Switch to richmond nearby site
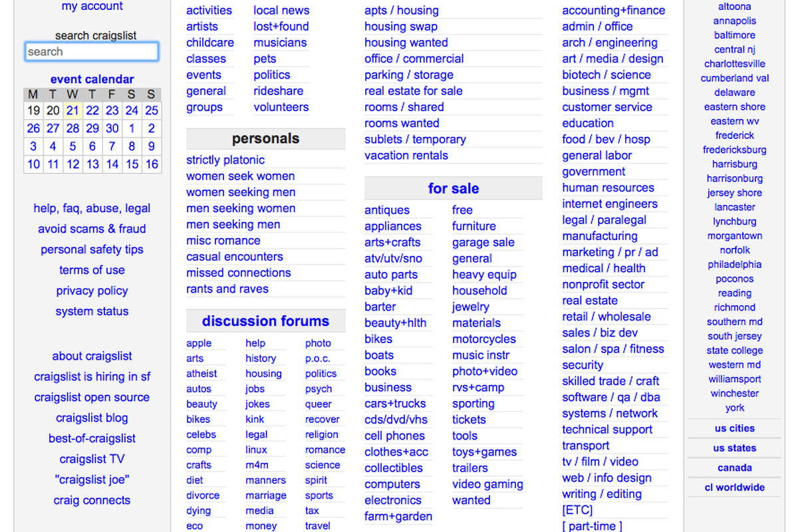 (735, 308)
